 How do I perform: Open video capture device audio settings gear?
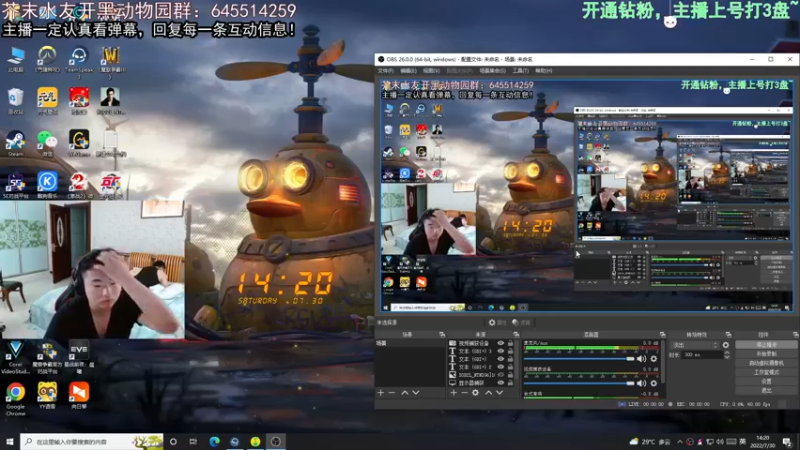(x=654, y=383)
